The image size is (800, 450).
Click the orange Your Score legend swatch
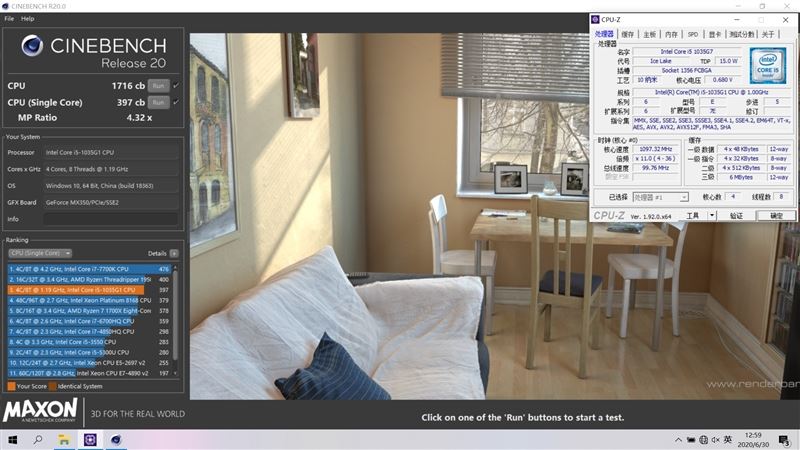11,386
